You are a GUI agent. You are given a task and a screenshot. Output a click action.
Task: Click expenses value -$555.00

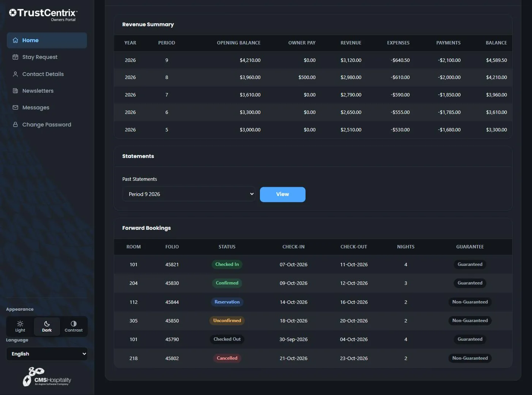(400, 112)
